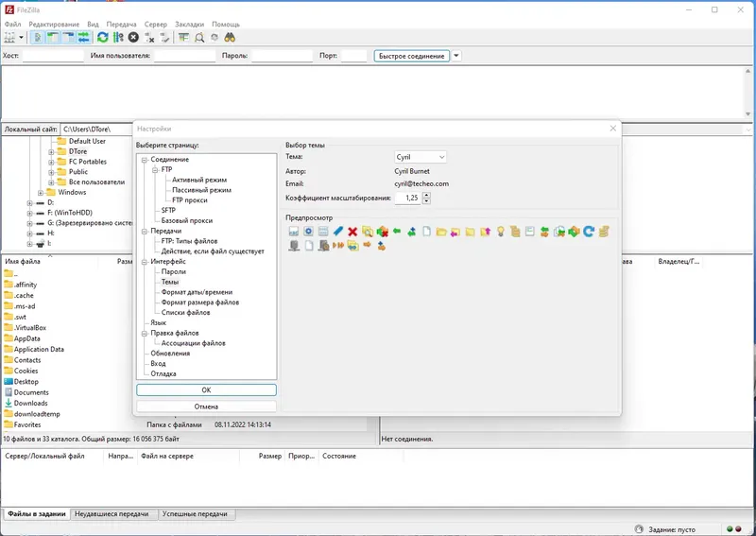Decrease the scaling factor with down arrow
Image resolution: width=756 pixels, height=536 pixels.
(426, 201)
